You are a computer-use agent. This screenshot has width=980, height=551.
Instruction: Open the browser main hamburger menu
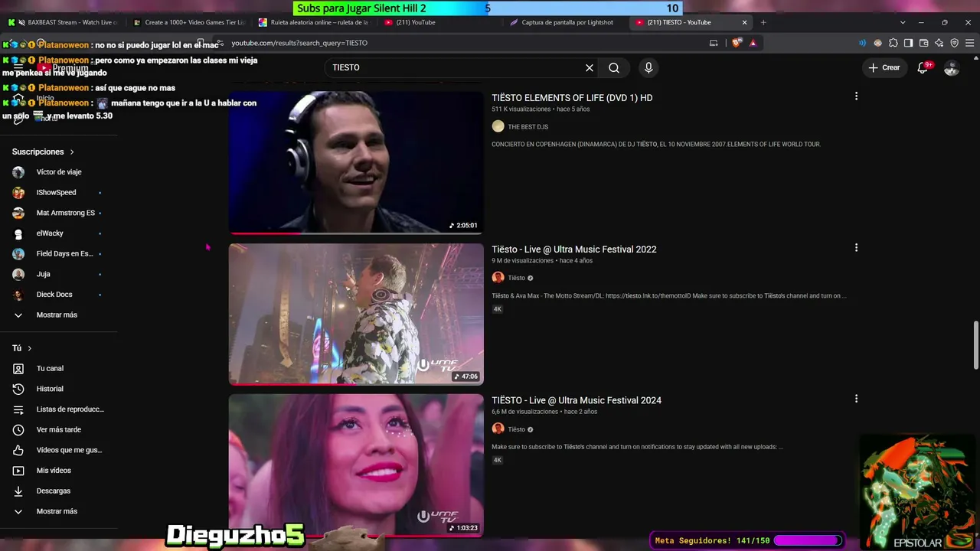pyautogui.click(x=970, y=43)
